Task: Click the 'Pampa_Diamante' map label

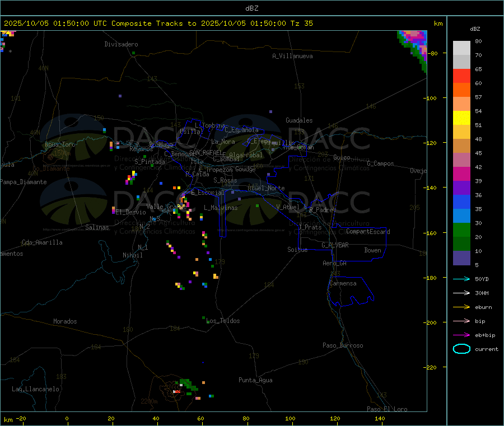Action: (23, 182)
